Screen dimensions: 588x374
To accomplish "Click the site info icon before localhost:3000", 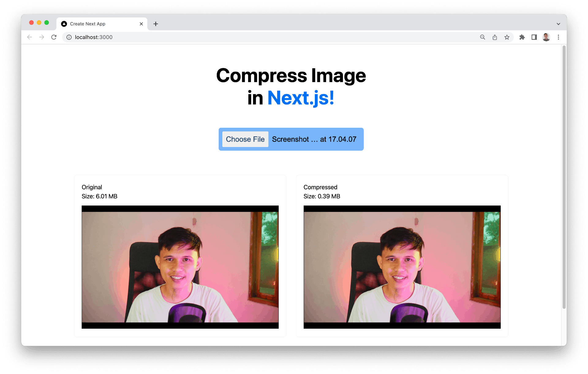I will (x=69, y=37).
